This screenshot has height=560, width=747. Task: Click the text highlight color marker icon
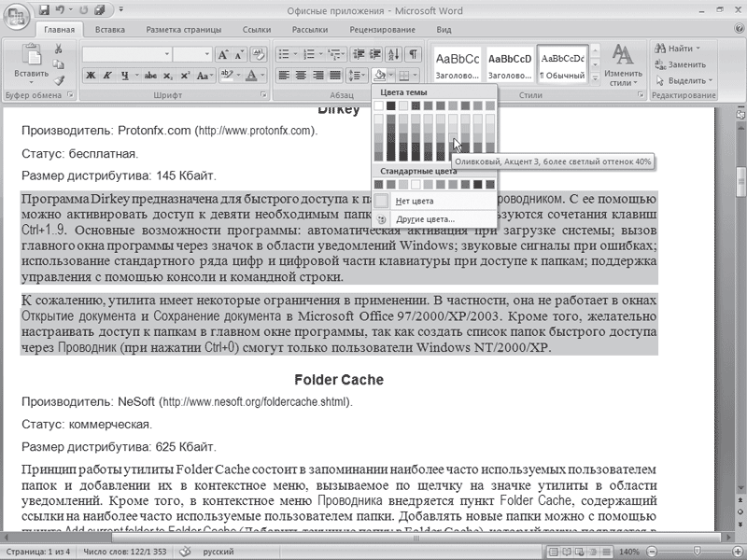(227, 76)
